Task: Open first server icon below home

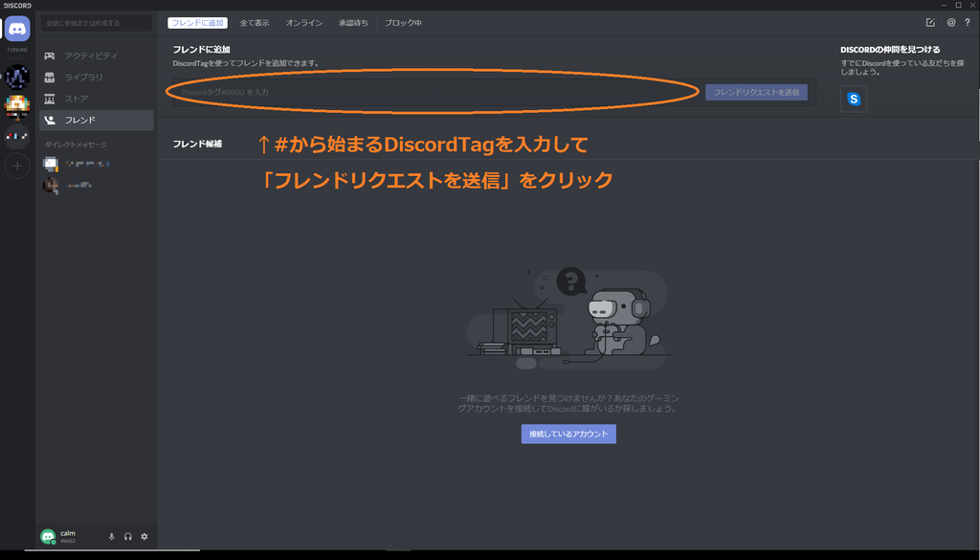Action: [x=17, y=77]
